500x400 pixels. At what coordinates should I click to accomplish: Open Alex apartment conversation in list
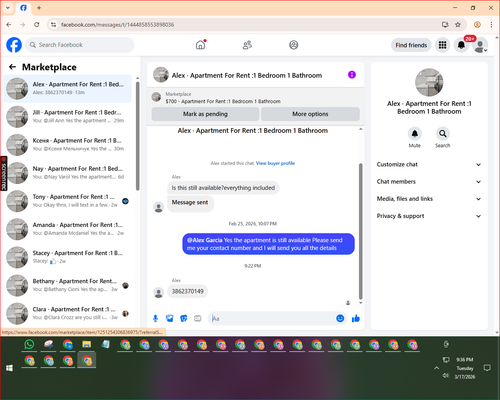pos(68,88)
